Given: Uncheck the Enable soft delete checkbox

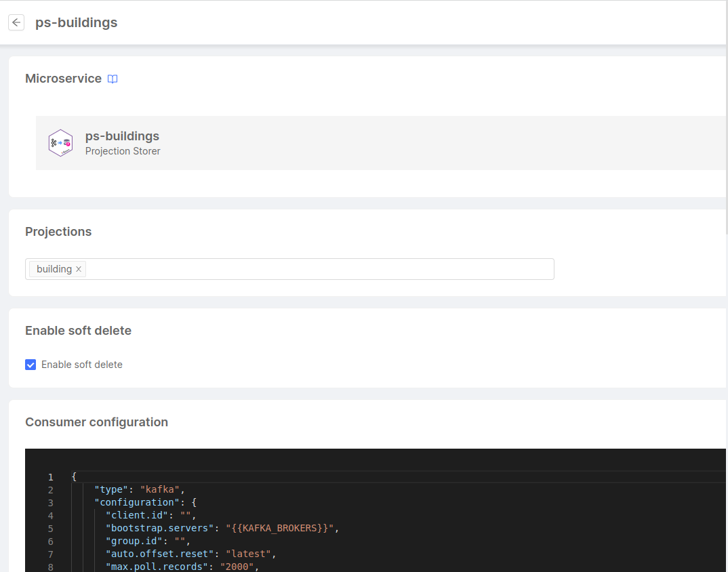Looking at the screenshot, I should click(x=31, y=365).
